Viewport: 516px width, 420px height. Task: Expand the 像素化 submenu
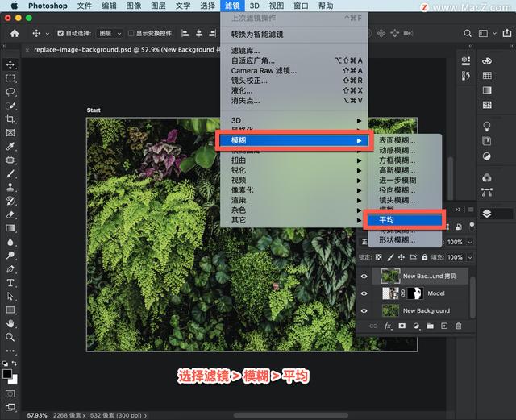click(x=296, y=190)
